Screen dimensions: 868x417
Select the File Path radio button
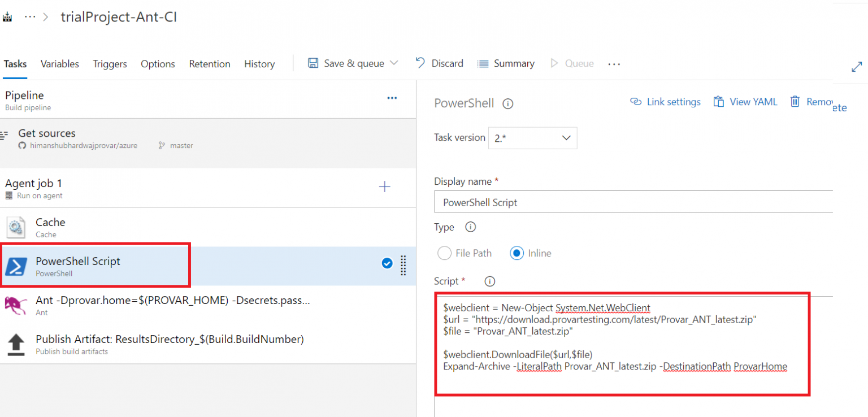click(x=445, y=253)
